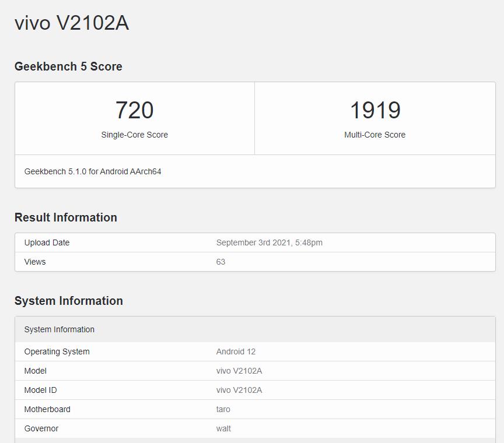Click the System Information section heading

pos(68,301)
